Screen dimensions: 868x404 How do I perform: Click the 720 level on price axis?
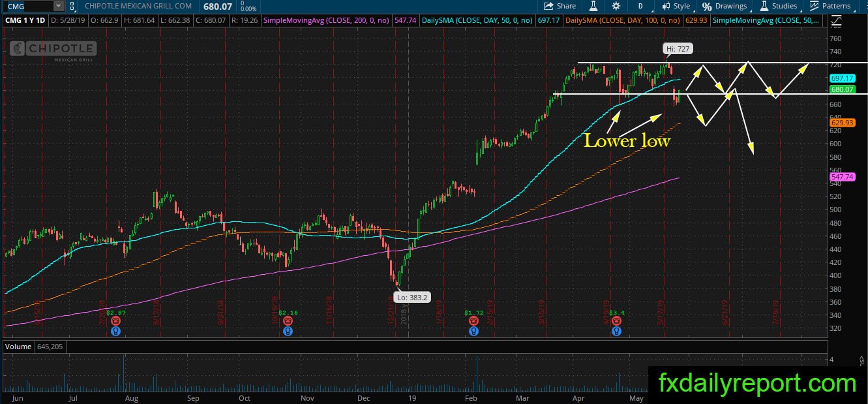(837, 65)
